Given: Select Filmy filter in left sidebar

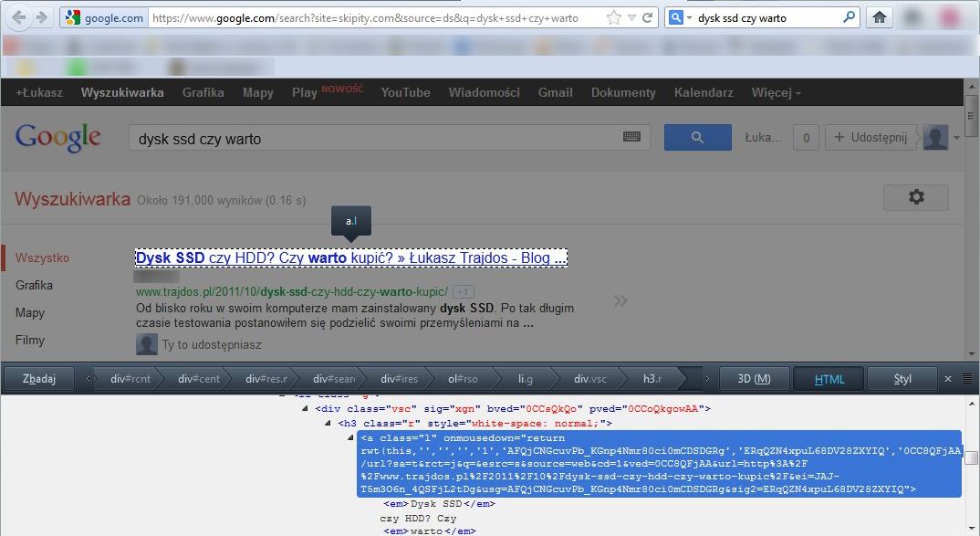Looking at the screenshot, I should (30, 341).
